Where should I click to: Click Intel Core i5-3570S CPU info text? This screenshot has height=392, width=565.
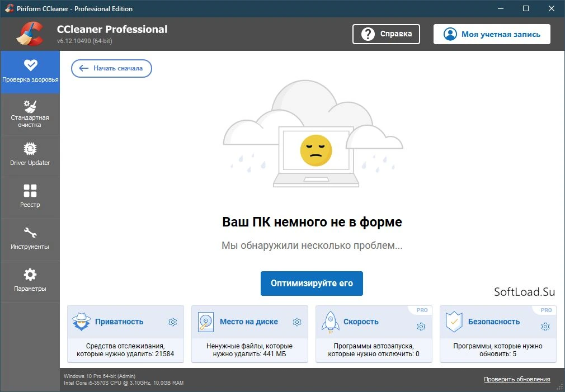(124, 383)
